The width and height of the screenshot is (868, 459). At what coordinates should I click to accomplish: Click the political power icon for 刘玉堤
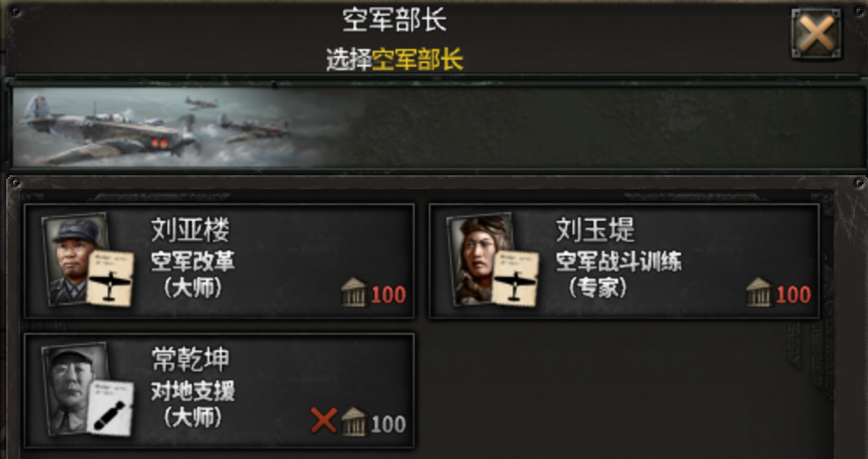coord(759,293)
